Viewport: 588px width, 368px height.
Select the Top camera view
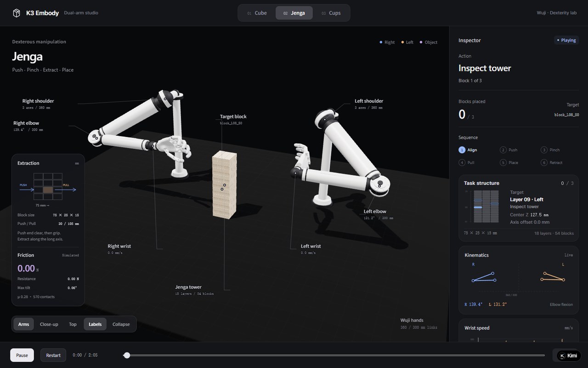coord(73,324)
